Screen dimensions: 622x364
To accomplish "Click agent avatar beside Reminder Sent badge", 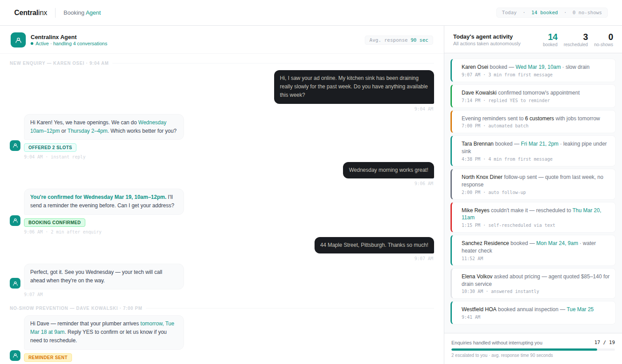I will (15, 356).
